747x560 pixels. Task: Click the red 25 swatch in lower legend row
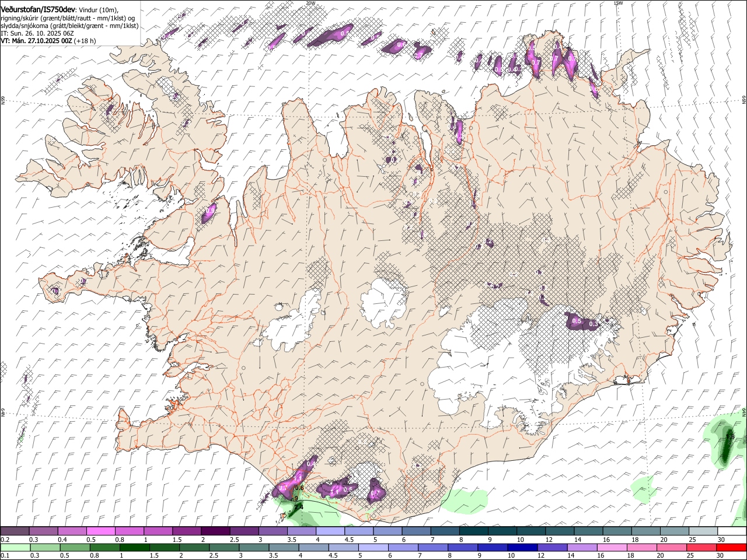tap(701, 547)
